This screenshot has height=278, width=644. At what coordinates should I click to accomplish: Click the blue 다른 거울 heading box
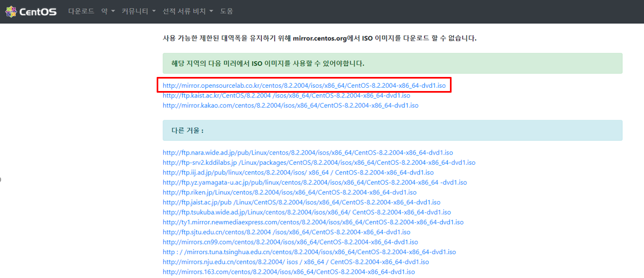[x=392, y=130]
